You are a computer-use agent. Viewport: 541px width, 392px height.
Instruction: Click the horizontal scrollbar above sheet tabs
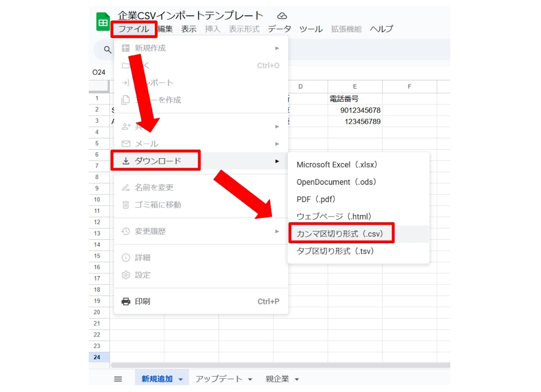280,365
